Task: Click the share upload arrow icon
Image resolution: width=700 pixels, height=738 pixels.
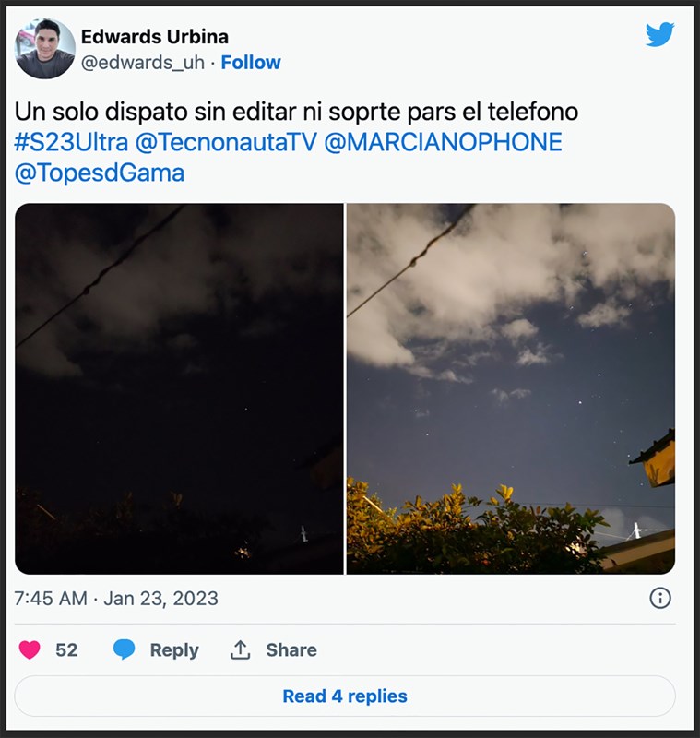Action: 240,649
